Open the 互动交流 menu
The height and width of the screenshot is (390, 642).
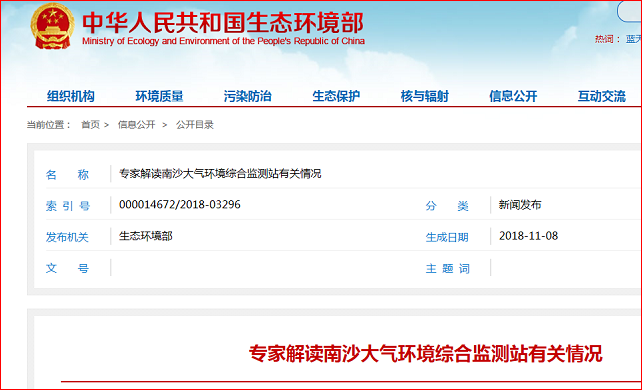(601, 97)
